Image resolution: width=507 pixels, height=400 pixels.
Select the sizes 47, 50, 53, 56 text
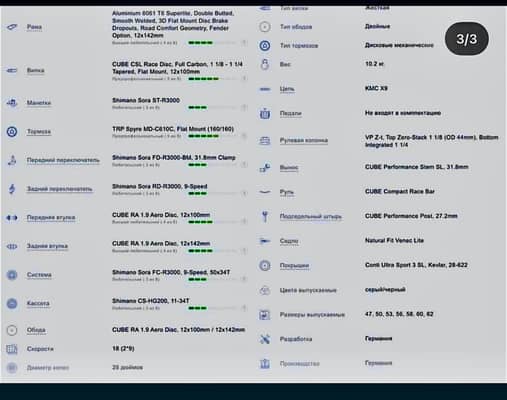(x=399, y=314)
